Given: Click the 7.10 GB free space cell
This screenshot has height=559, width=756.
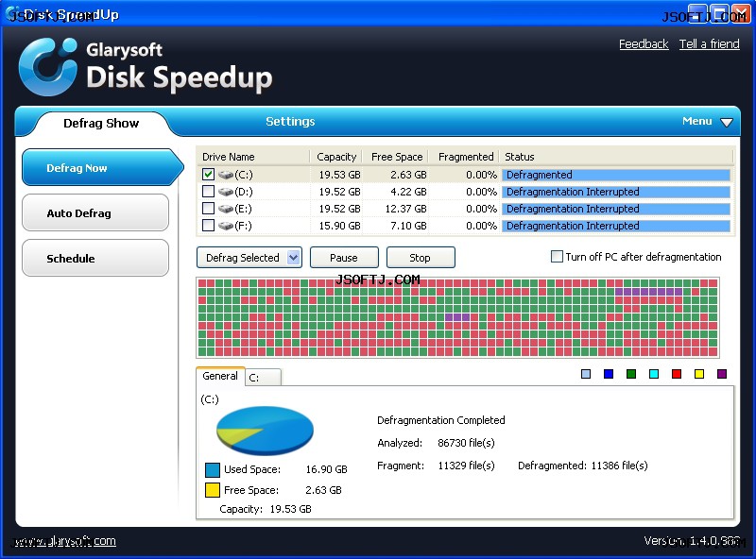Looking at the screenshot, I should click(x=408, y=226).
